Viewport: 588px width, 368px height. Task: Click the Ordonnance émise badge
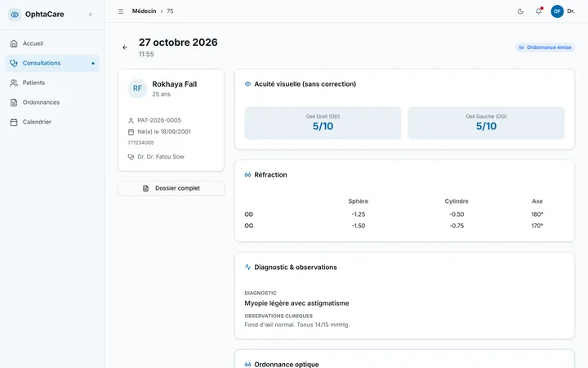[x=545, y=47]
